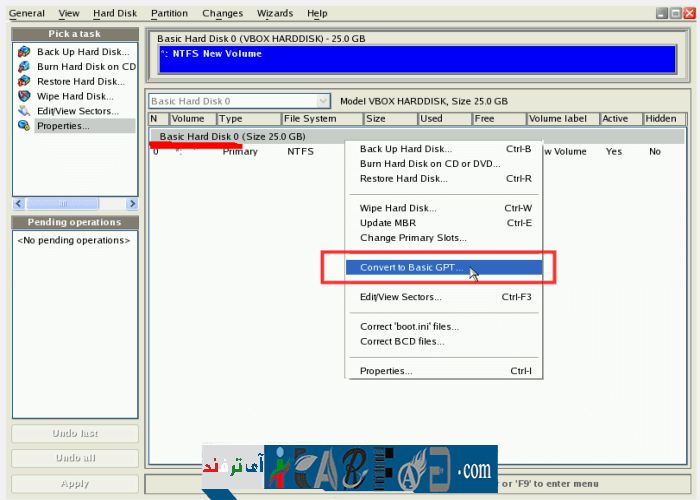Click the Properties task icon in sidebar
Image resolution: width=700 pixels, height=500 pixels.
coord(24,126)
